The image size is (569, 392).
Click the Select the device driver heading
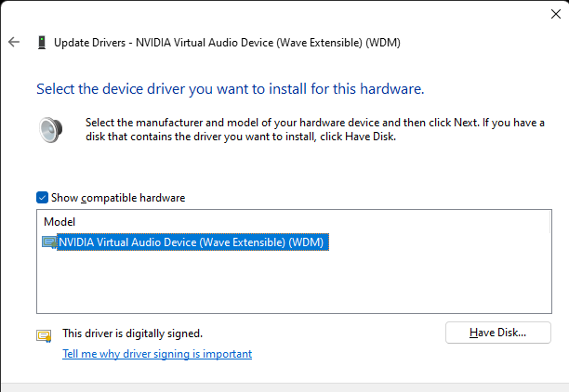click(x=230, y=89)
